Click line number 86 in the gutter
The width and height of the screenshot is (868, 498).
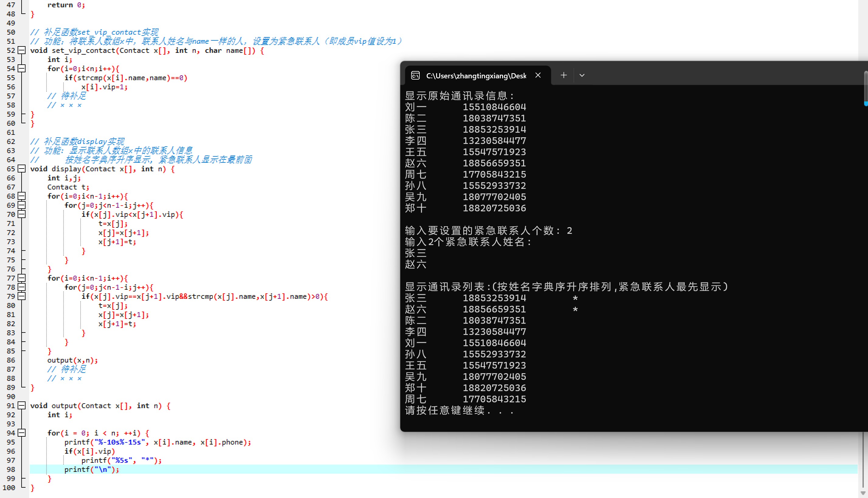(11, 360)
